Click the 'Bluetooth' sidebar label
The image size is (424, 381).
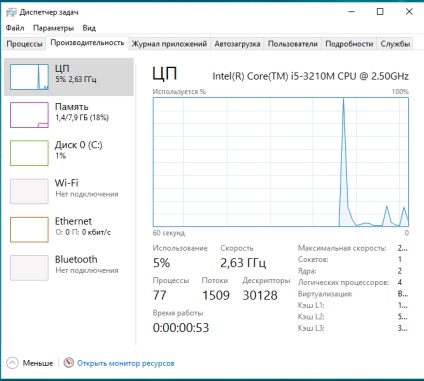coord(76,259)
